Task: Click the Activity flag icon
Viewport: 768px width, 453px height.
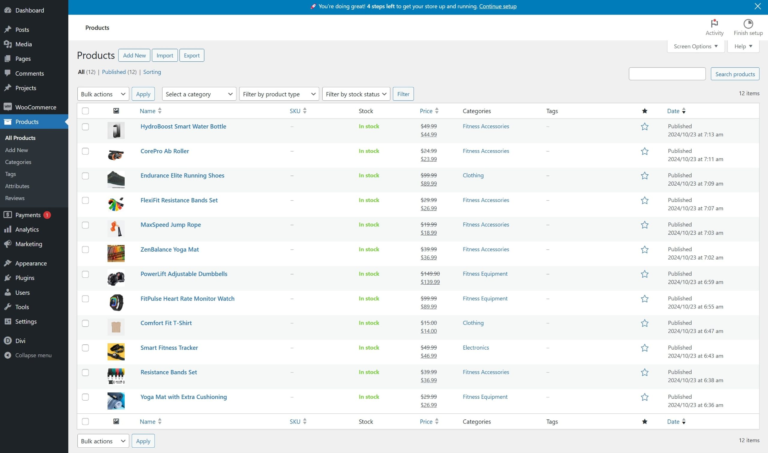Action: pyautogui.click(x=714, y=23)
